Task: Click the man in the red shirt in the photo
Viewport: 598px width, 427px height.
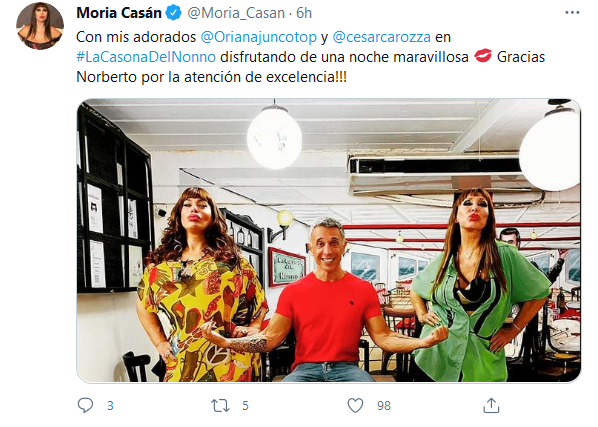Action: (328, 301)
